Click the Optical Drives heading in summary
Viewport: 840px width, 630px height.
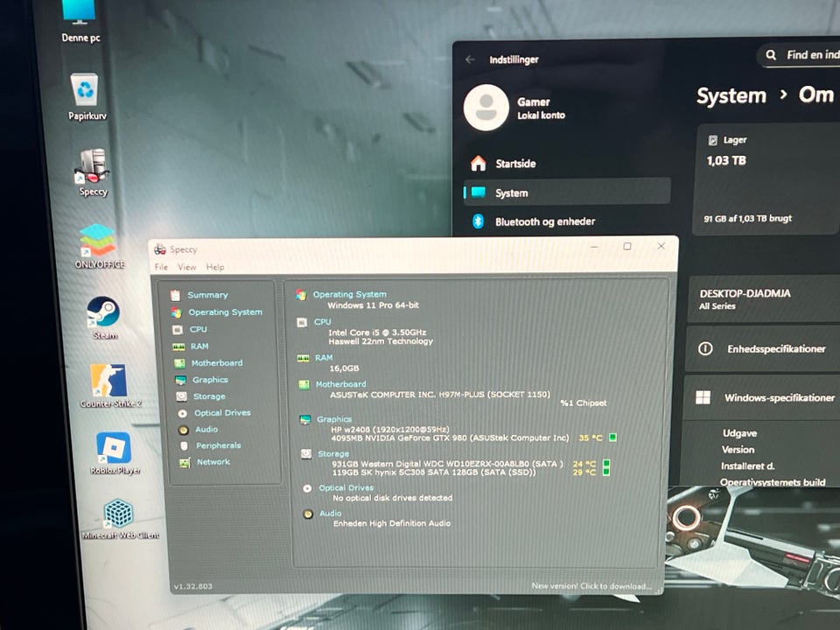coord(346,487)
